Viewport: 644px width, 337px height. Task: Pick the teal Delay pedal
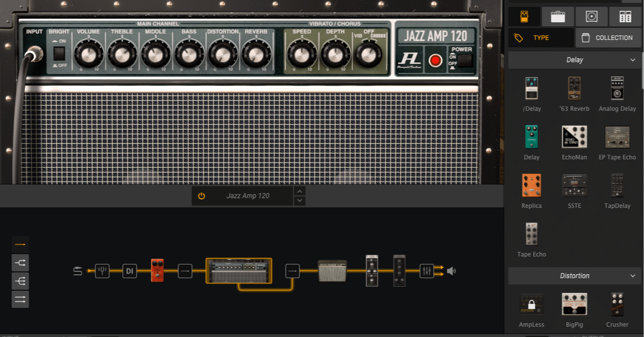(x=531, y=137)
